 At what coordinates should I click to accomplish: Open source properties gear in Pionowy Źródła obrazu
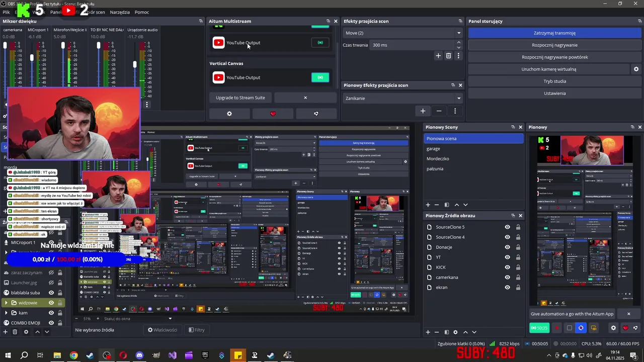coord(455,332)
